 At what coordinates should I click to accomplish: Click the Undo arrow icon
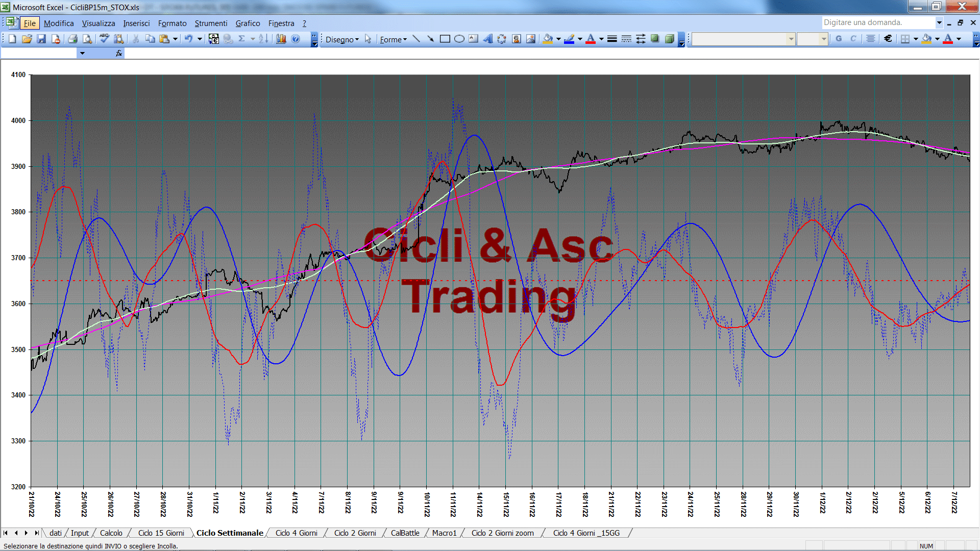188,39
